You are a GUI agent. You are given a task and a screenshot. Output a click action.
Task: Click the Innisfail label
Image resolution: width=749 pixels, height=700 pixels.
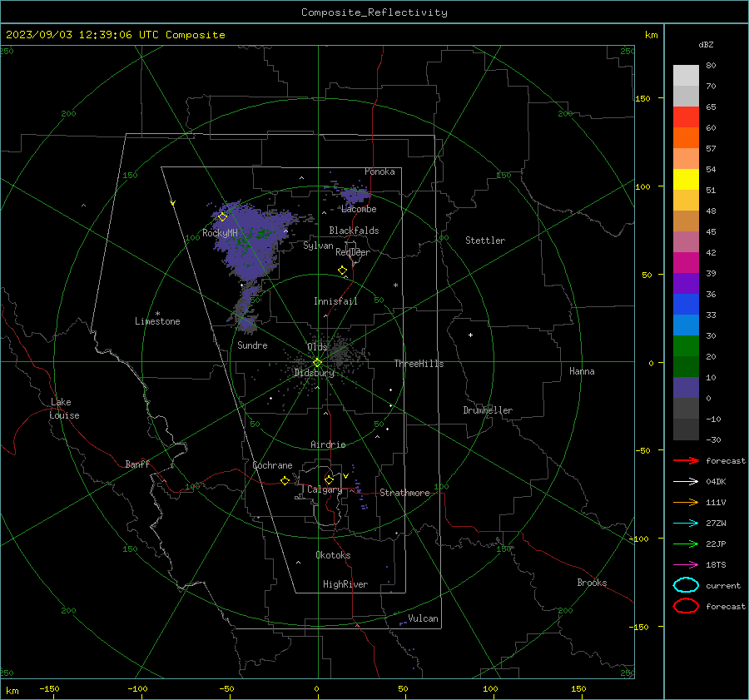point(335,301)
